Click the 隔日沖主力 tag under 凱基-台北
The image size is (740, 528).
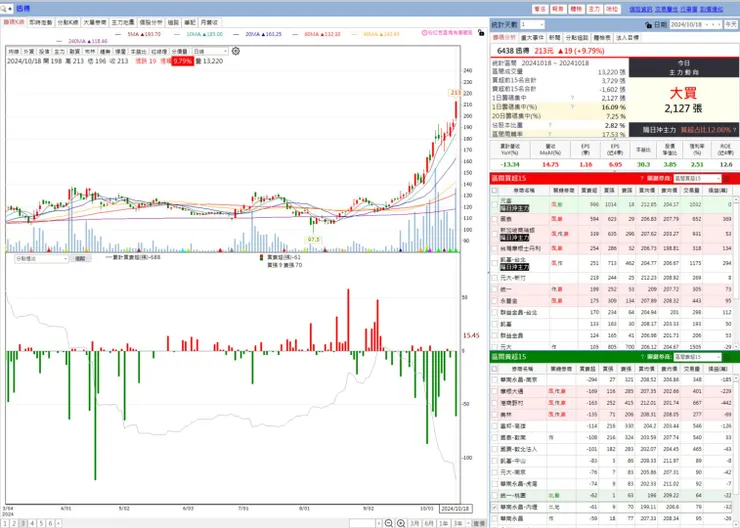[514, 267]
